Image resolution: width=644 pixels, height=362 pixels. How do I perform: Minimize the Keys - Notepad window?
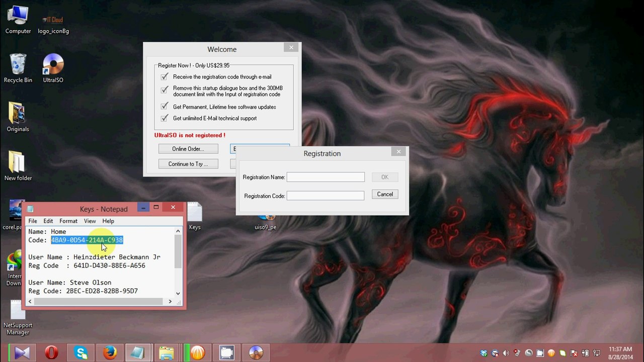click(143, 207)
